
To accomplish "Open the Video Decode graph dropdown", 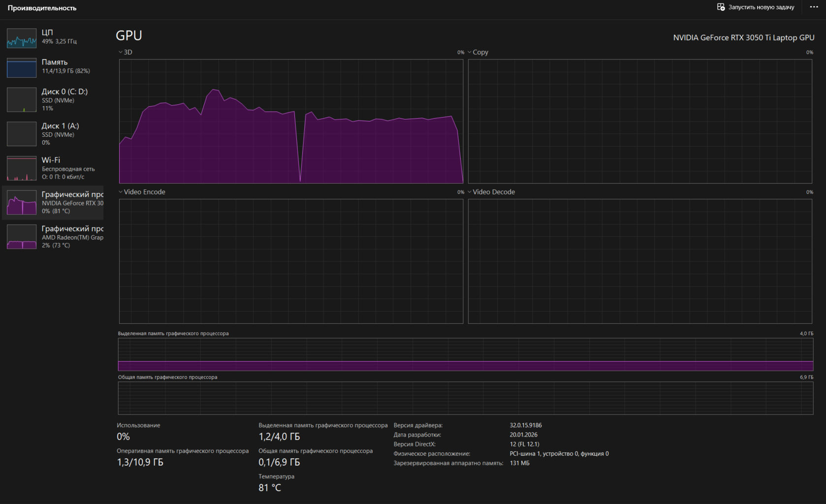I will coord(491,192).
